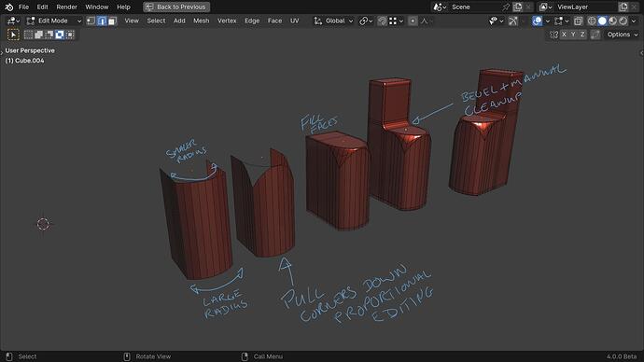Open the Select menu in the header

pyautogui.click(x=156, y=21)
